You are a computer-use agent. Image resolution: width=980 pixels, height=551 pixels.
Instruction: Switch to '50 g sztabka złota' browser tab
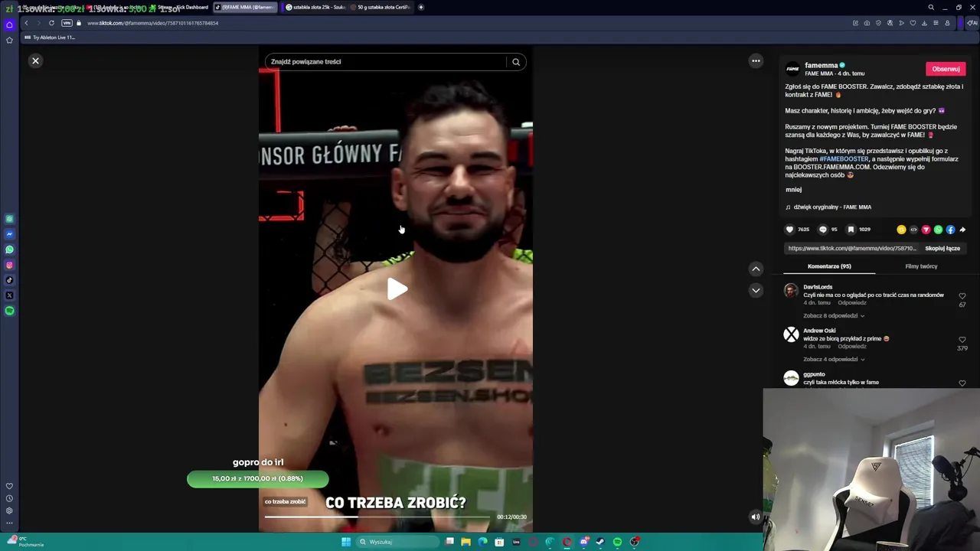pos(381,8)
